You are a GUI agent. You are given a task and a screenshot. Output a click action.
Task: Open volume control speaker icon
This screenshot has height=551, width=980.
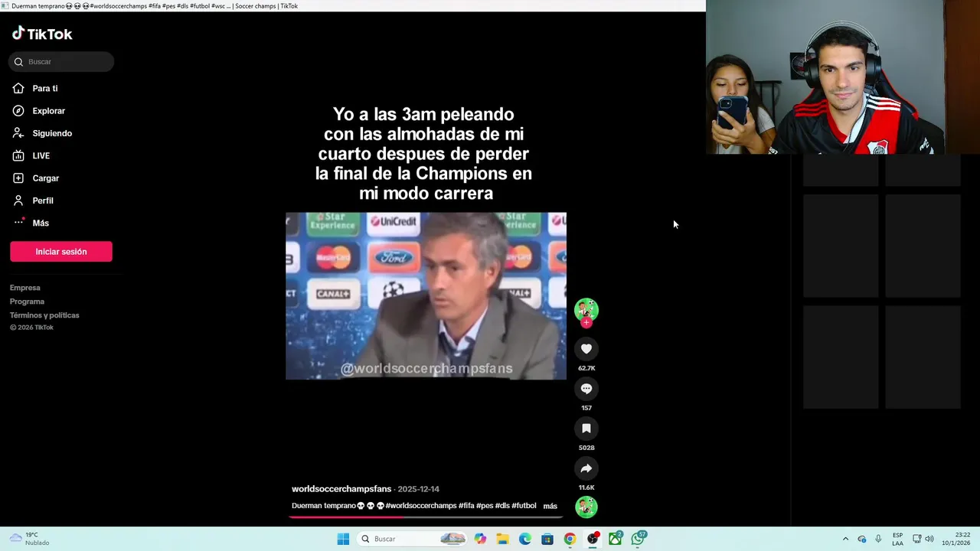[x=929, y=539]
